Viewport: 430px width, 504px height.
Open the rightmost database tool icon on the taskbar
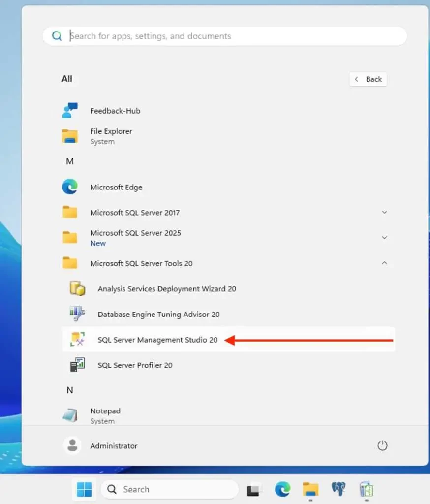coord(367,490)
